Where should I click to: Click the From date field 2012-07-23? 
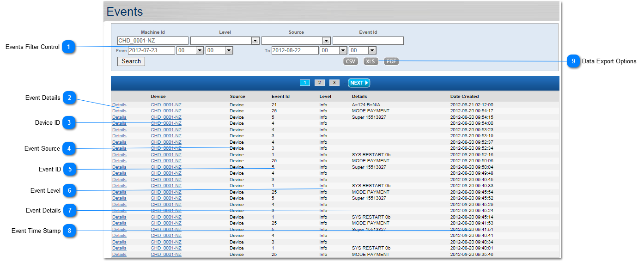[x=152, y=50]
